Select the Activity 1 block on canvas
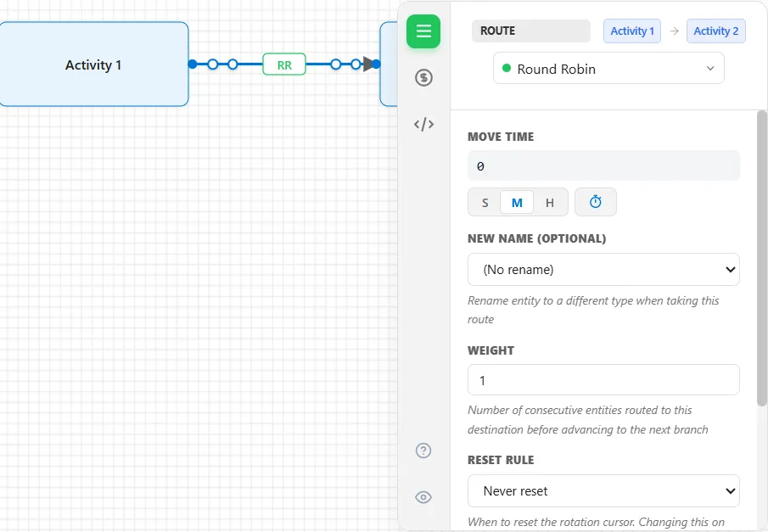Screen dimensions: 768x532 93,64
